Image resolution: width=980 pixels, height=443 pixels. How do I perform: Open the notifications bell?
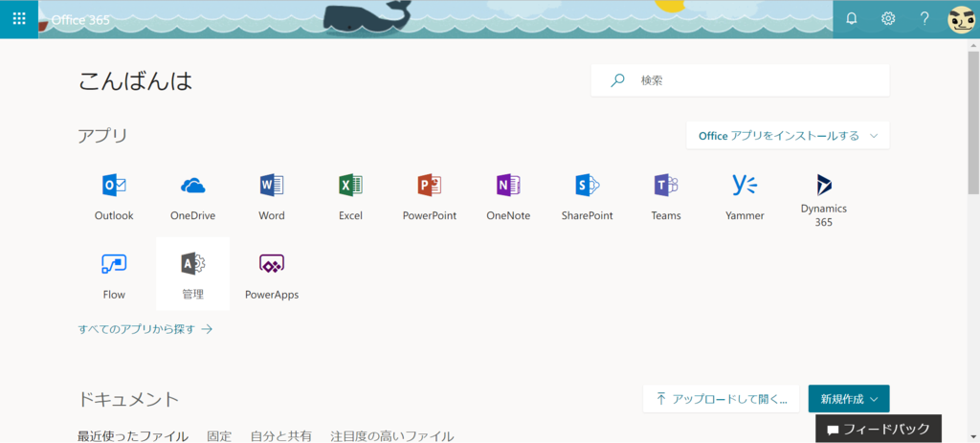pos(851,19)
